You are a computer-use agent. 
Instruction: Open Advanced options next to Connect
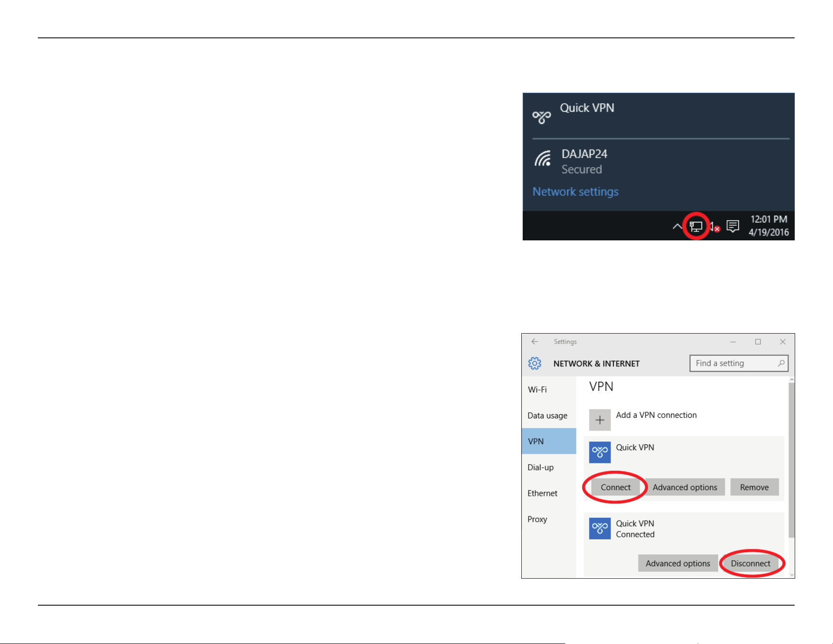coord(685,487)
